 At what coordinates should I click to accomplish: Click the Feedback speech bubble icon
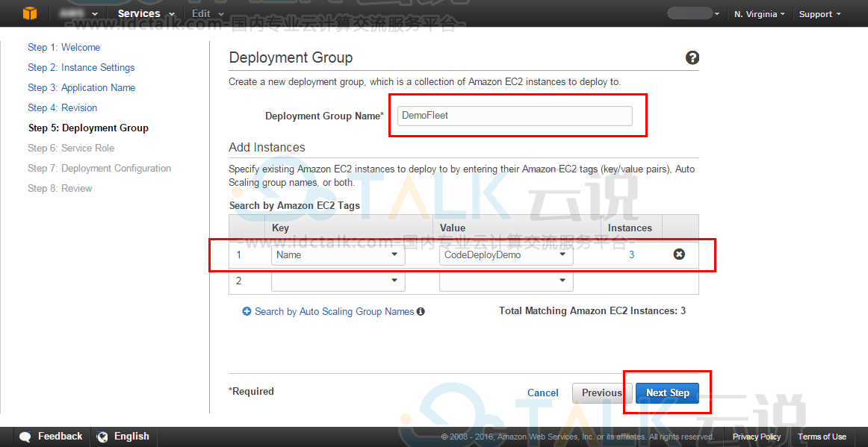(x=25, y=437)
